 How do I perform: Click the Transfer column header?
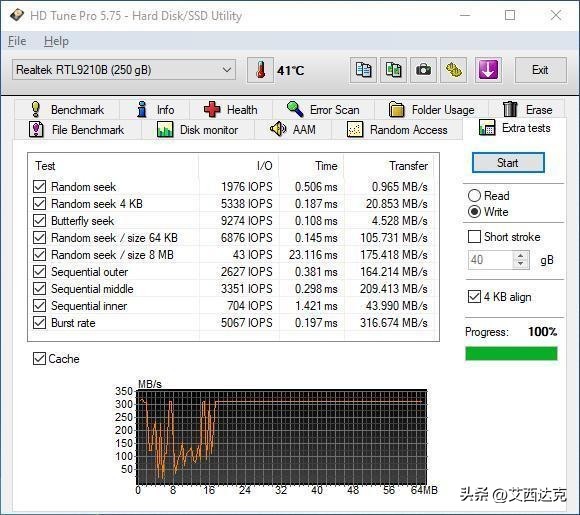pos(408,166)
